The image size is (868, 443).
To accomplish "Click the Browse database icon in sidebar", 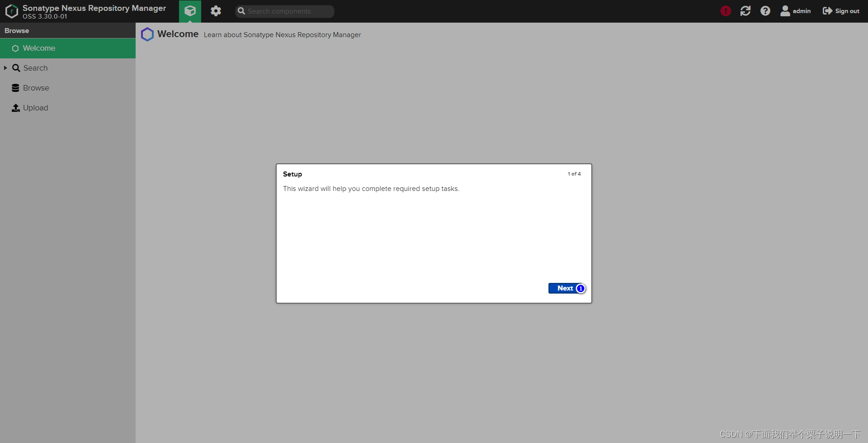I will coord(15,88).
